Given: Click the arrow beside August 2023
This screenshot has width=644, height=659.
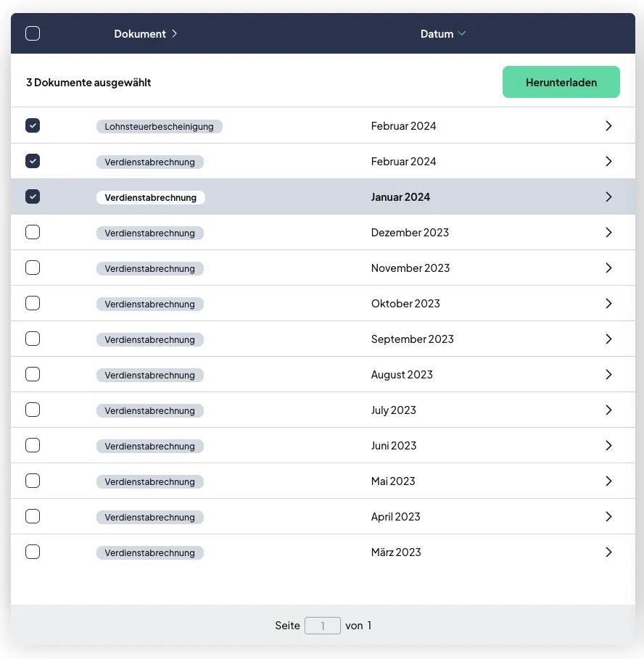Looking at the screenshot, I should point(608,375).
